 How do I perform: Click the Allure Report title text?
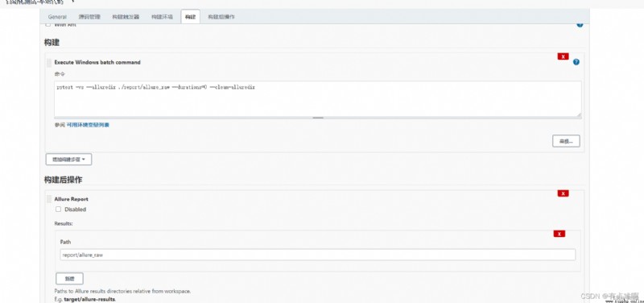click(71, 199)
